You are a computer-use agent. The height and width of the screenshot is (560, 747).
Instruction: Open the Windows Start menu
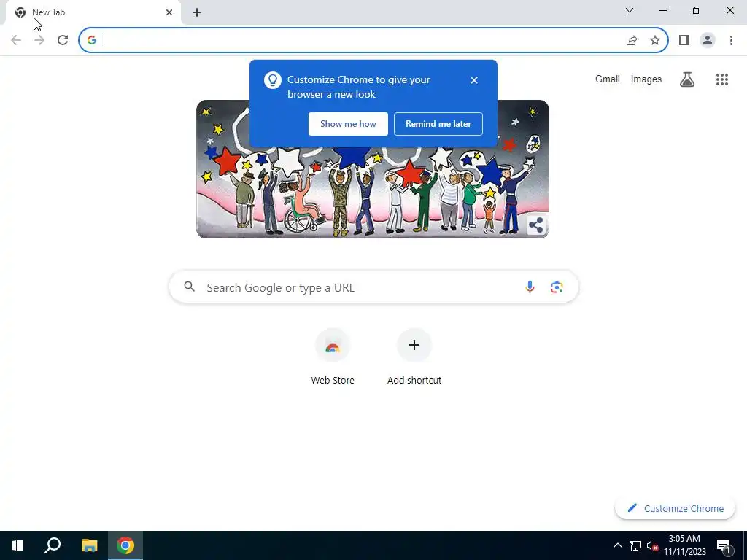18,545
